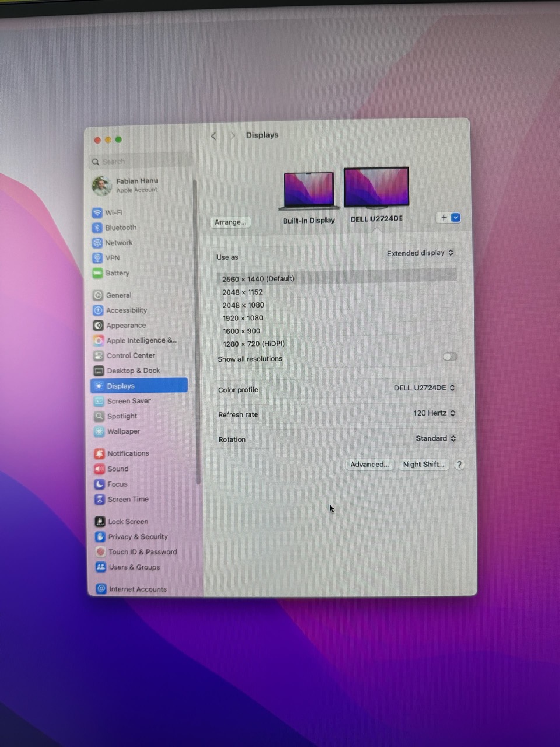The image size is (560, 747).
Task: Click the Accessibility icon in sidebar
Action: pyautogui.click(x=98, y=310)
